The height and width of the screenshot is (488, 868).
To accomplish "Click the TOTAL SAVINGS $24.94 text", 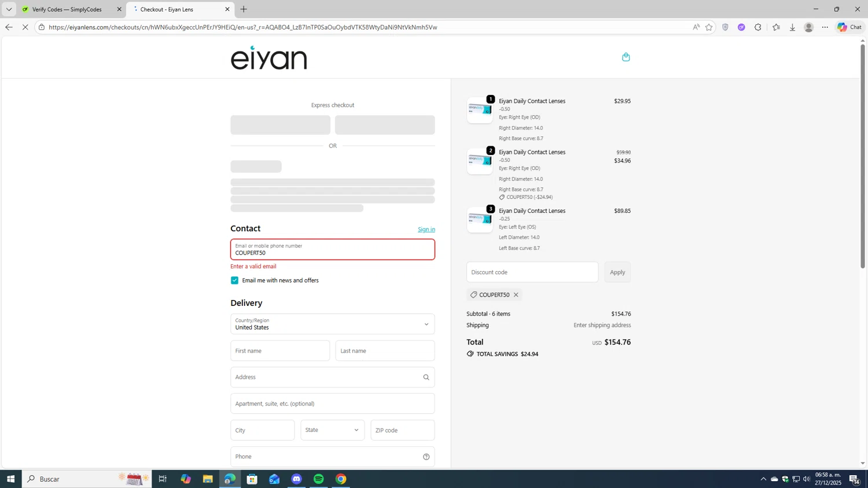I will [507, 354].
